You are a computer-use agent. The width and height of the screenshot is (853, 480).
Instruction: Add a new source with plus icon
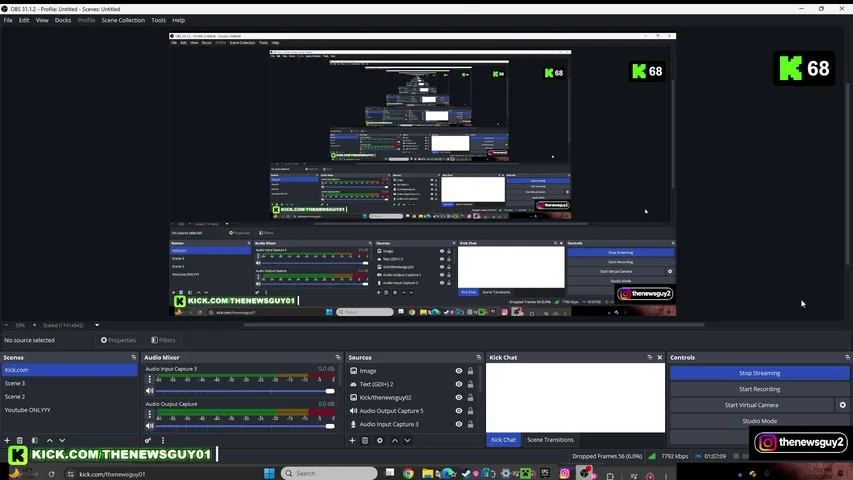click(352, 440)
